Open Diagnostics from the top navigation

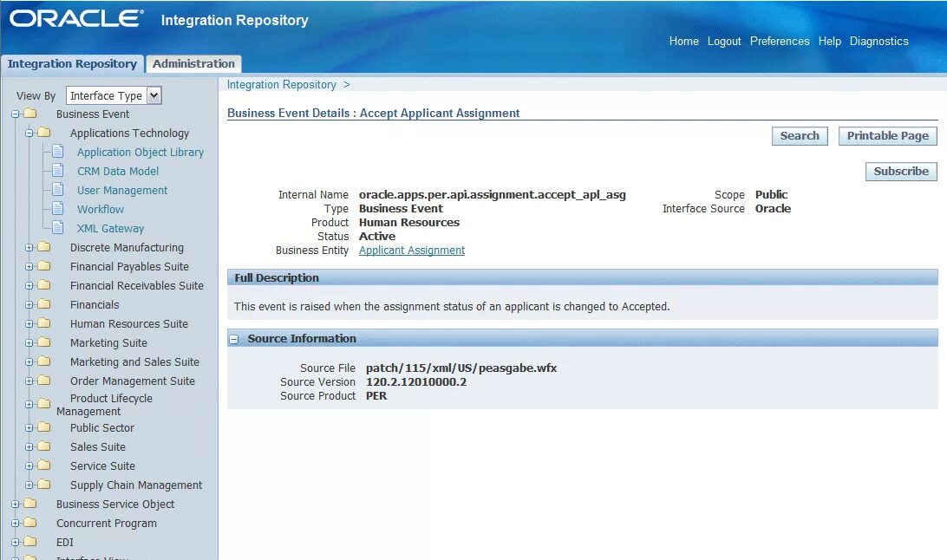pyautogui.click(x=878, y=41)
